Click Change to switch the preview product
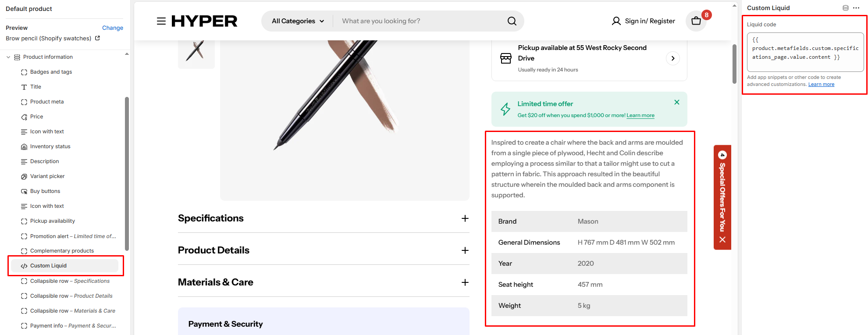 coord(113,28)
